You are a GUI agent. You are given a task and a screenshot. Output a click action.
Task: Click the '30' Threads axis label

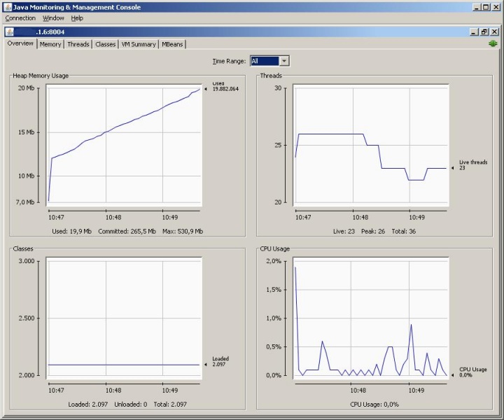278,87
